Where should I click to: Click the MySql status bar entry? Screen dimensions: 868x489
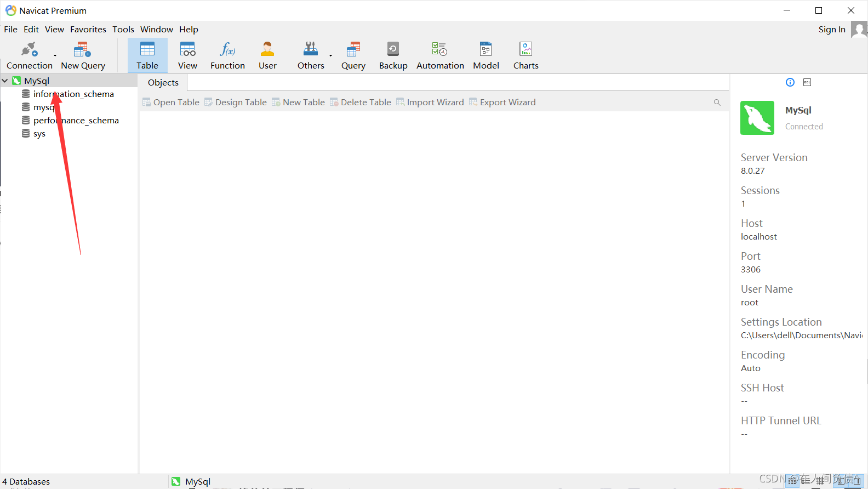191,481
